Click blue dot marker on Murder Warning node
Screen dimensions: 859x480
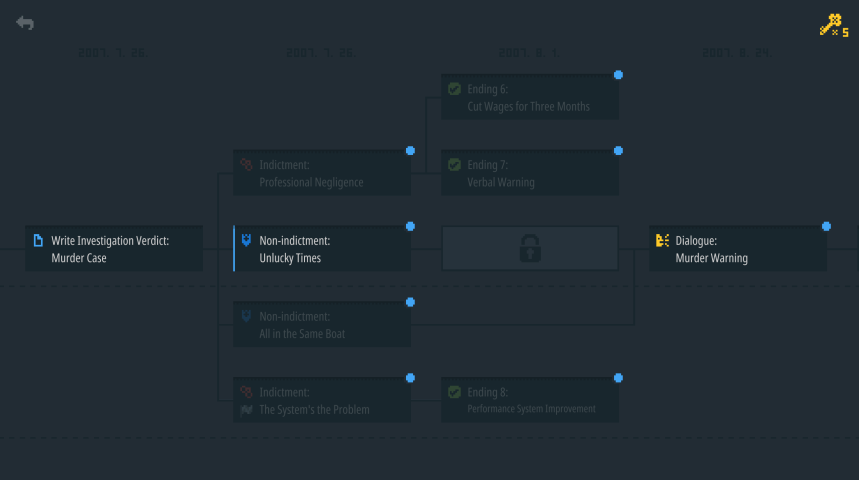(826, 226)
